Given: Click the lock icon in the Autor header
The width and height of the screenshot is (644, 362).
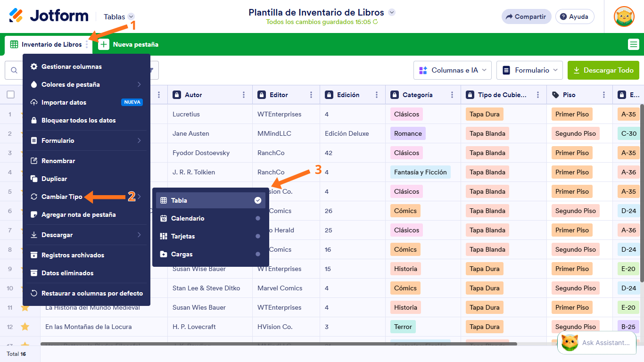Looking at the screenshot, I should [177, 95].
